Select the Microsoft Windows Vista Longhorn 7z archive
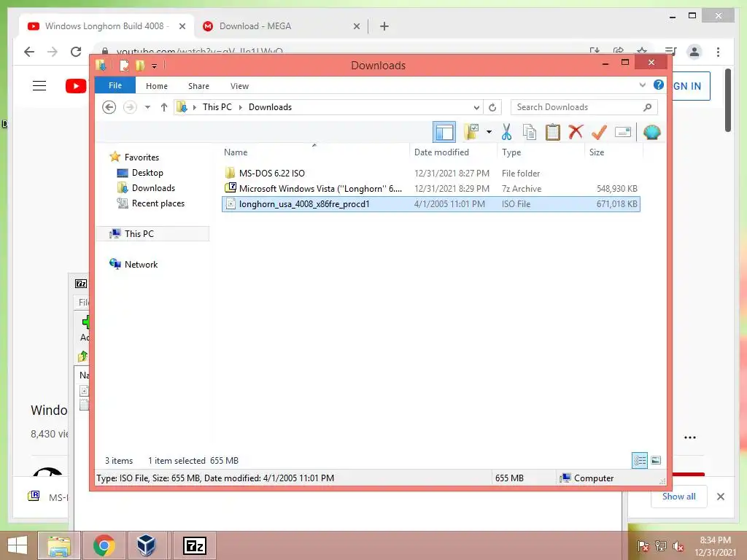 click(430, 189)
